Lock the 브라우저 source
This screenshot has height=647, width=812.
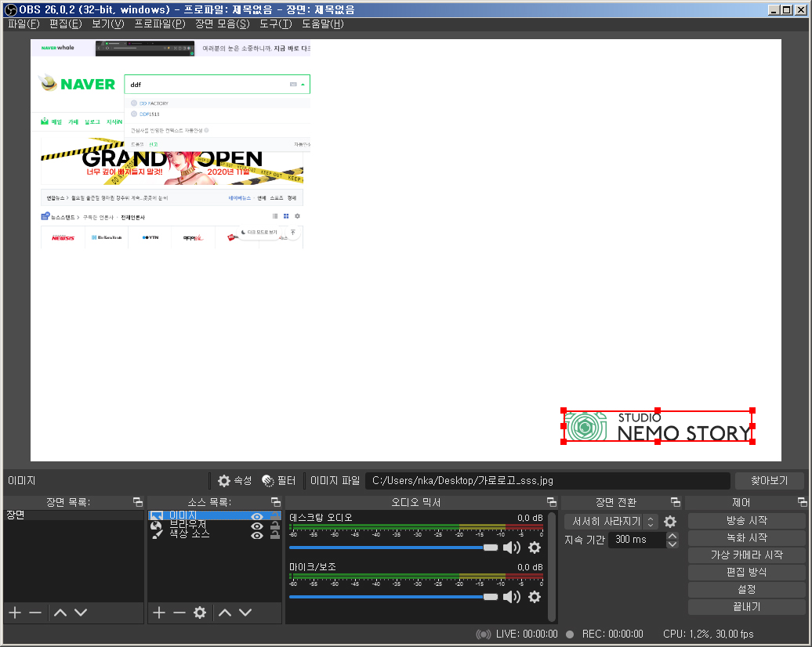(275, 526)
